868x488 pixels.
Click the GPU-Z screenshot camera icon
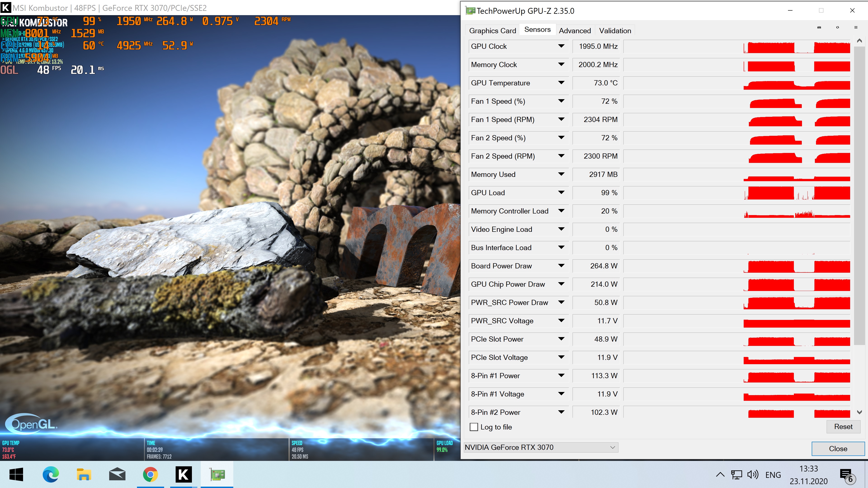coord(819,28)
